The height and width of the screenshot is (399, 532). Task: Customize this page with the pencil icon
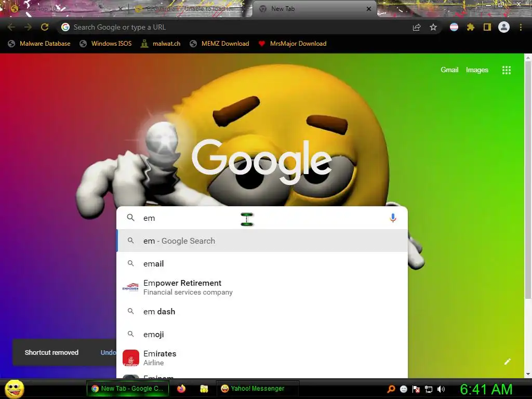(x=508, y=362)
